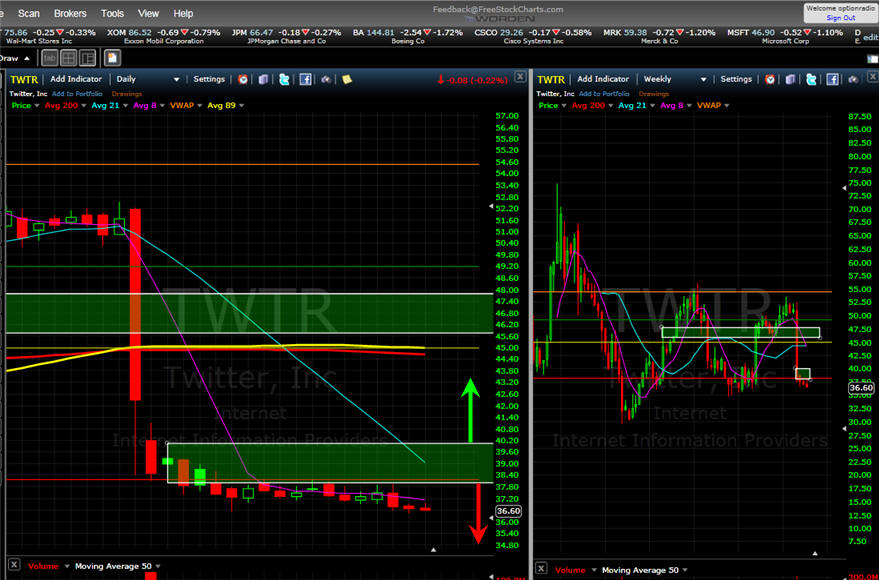The width and height of the screenshot is (879, 580).
Task: Open the yellow sticky note icon in the Daily chart
Action: [x=346, y=79]
